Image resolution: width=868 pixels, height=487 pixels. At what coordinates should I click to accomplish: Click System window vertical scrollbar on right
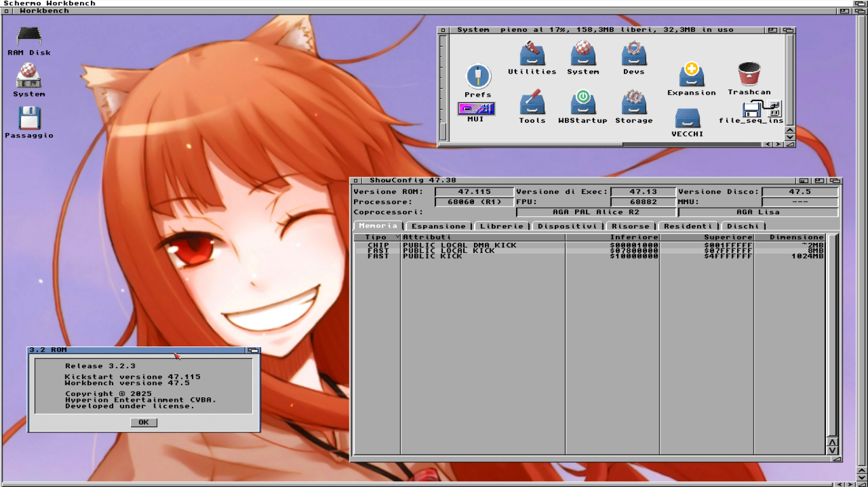[x=790, y=79]
